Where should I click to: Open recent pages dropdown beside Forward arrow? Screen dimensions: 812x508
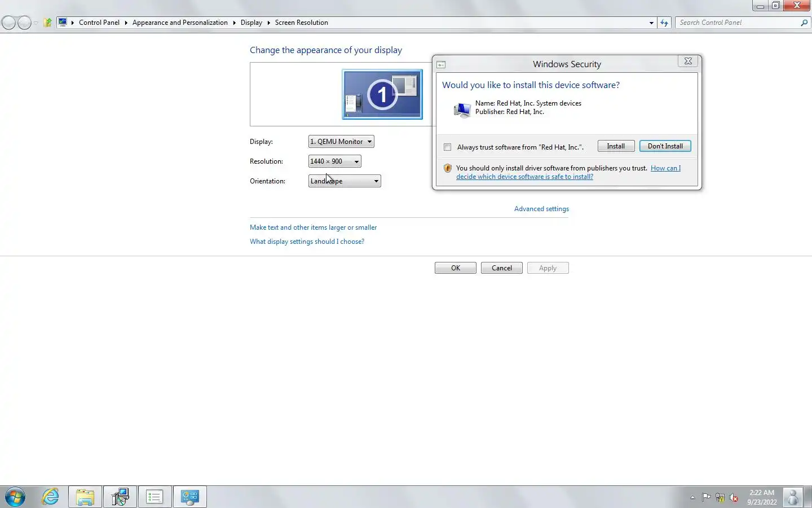(36, 23)
